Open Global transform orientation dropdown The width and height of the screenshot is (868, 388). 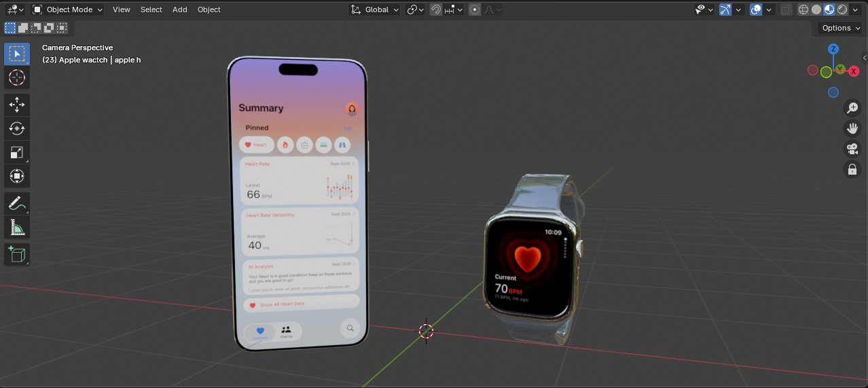pyautogui.click(x=374, y=10)
